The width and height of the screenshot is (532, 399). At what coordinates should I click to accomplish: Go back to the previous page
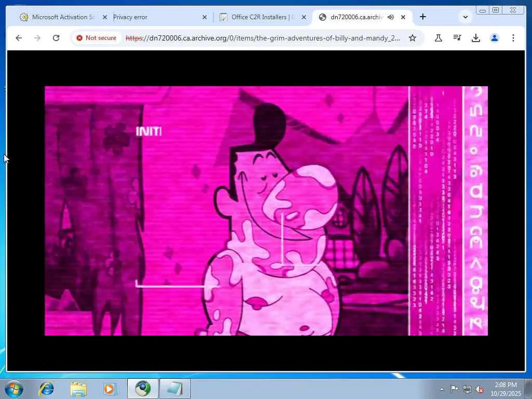(19, 38)
